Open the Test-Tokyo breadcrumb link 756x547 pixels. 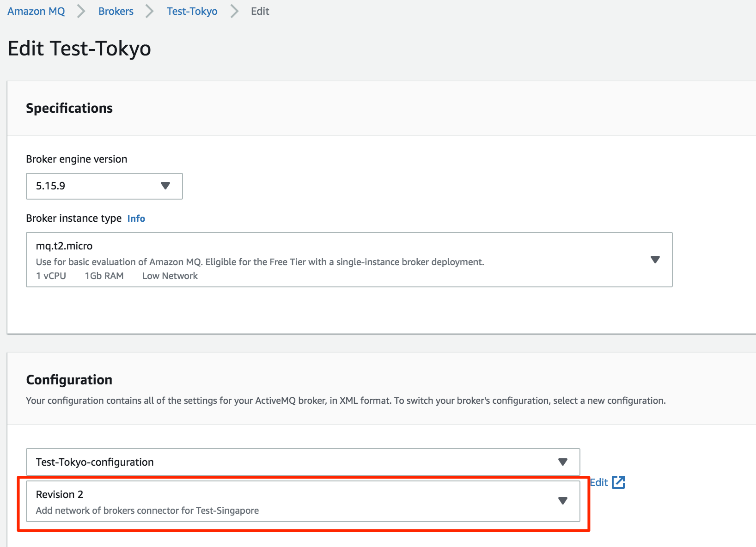click(192, 11)
